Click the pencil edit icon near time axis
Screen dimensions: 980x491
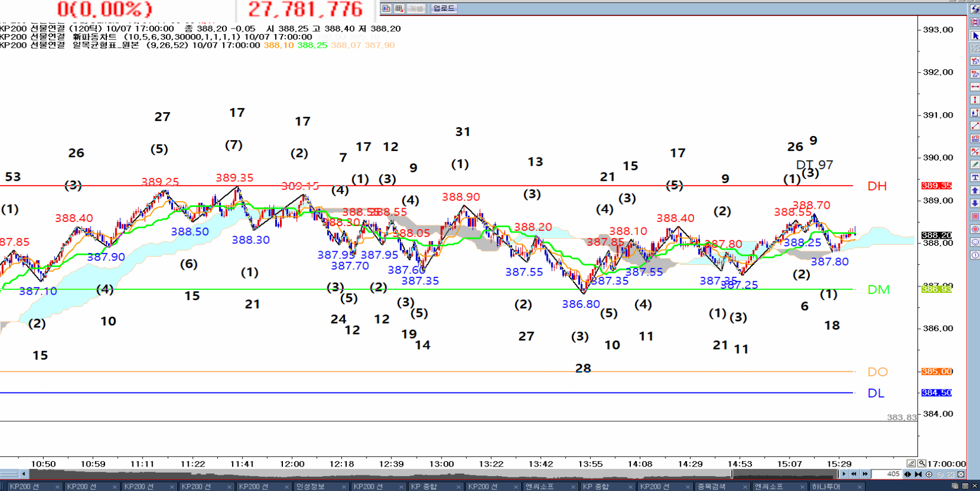[911, 464]
